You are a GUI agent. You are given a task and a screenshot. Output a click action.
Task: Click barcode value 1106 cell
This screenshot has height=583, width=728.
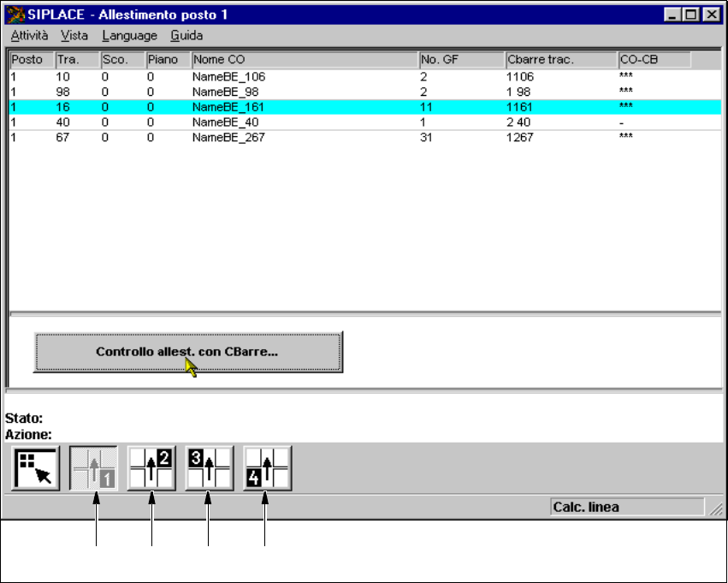(x=520, y=77)
